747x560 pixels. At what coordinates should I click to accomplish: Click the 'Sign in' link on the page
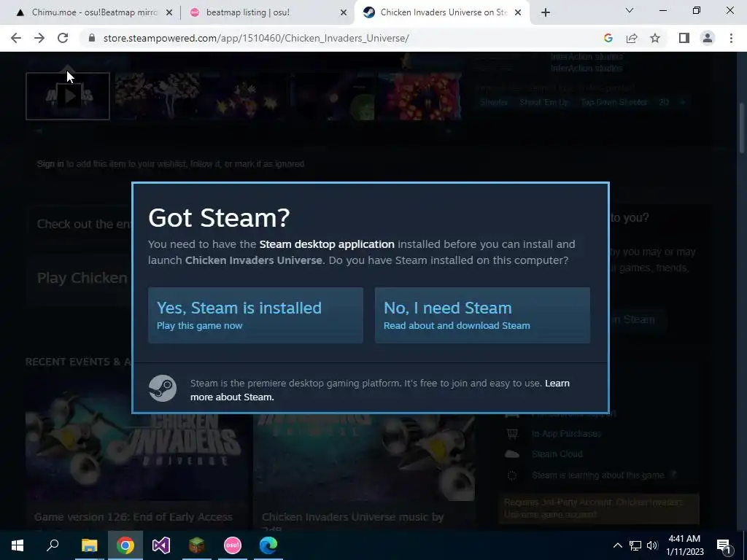pyautogui.click(x=50, y=164)
